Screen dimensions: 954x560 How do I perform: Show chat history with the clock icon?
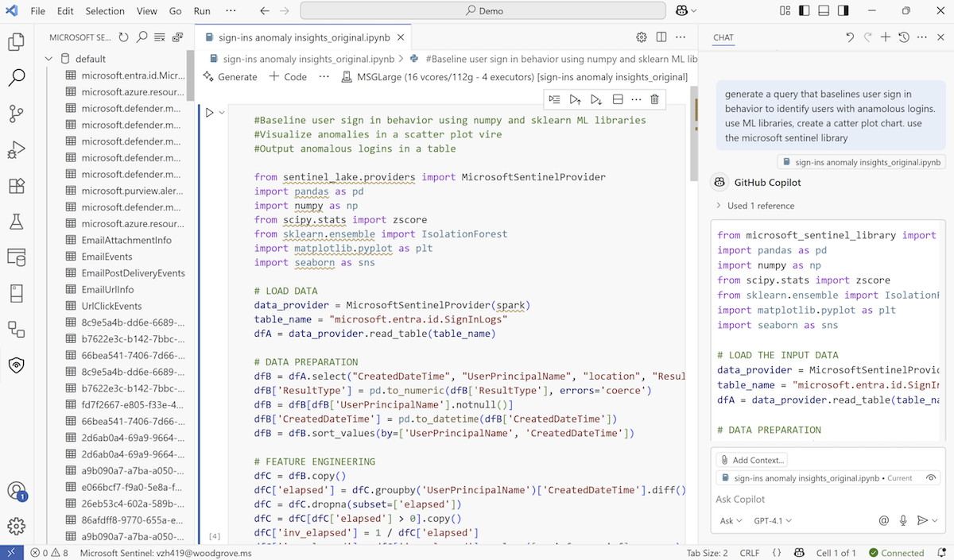pos(904,37)
